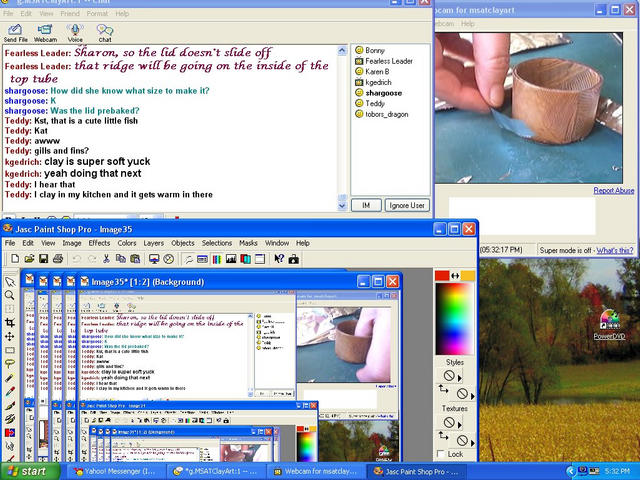Swap foreground and background textures arrow

pos(443,436)
